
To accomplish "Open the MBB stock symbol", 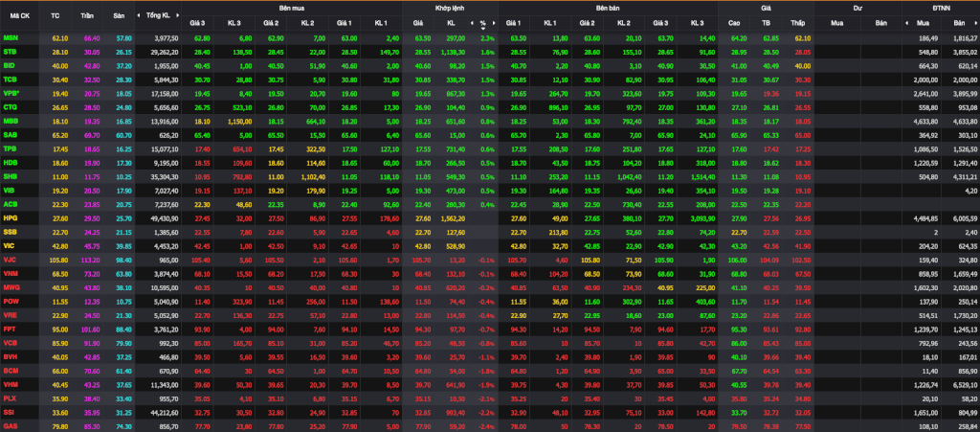I will tap(10, 120).
